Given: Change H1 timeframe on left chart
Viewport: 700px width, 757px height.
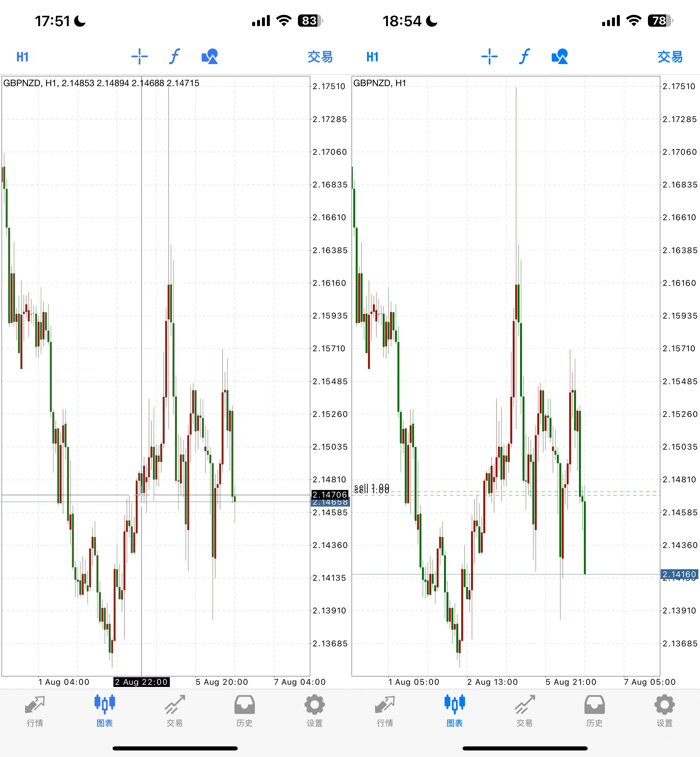Looking at the screenshot, I should pos(22,57).
